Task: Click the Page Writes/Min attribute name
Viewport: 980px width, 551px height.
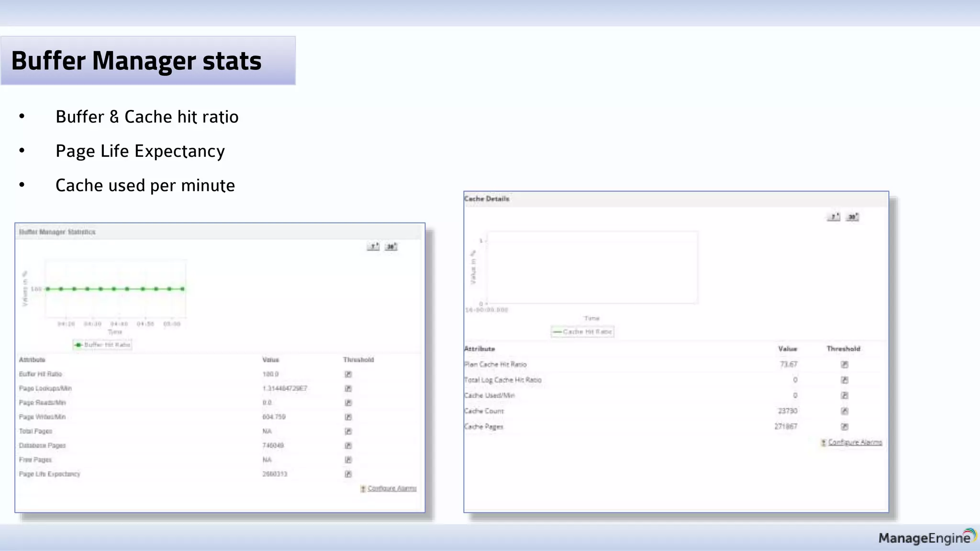Action: pyautogui.click(x=43, y=417)
